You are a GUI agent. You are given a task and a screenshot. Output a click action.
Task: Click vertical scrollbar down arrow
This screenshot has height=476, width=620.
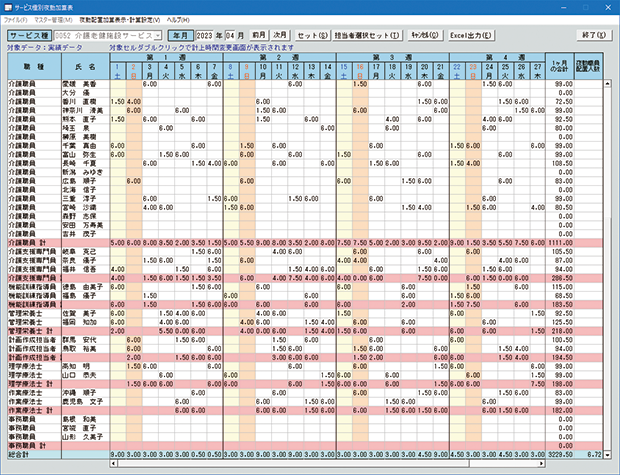point(607,455)
